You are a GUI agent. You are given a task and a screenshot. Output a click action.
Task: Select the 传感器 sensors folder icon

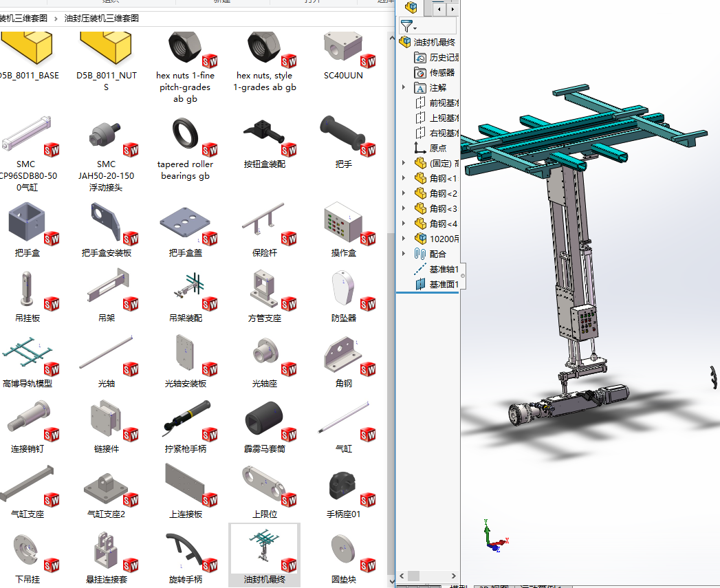420,72
